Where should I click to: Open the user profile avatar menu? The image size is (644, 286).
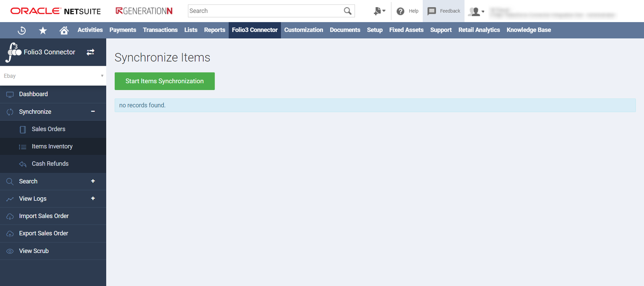coord(477,11)
